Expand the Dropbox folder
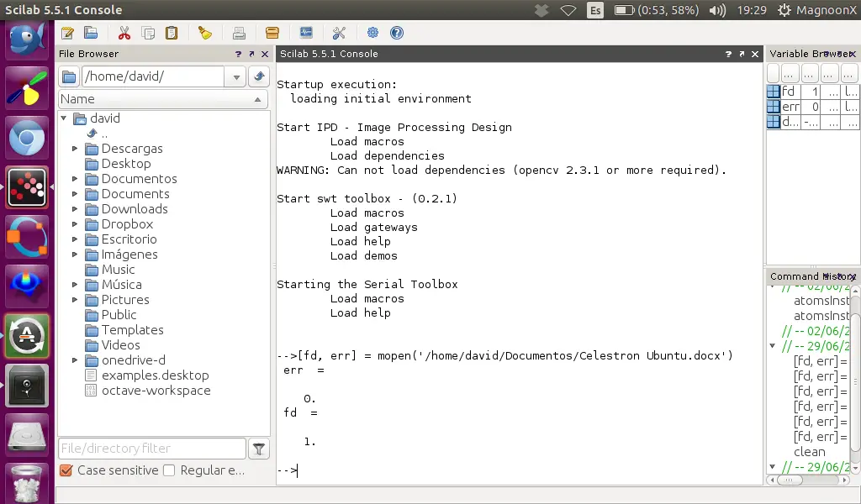The width and height of the screenshot is (861, 504). coord(75,224)
